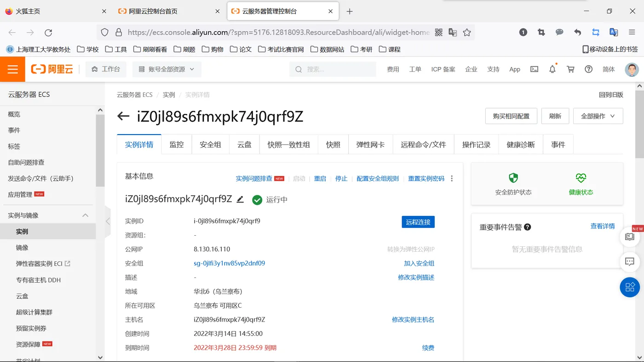Image resolution: width=644 pixels, height=362 pixels.
Task: Open the Cloud Shell terminal icon
Action: tap(534, 69)
